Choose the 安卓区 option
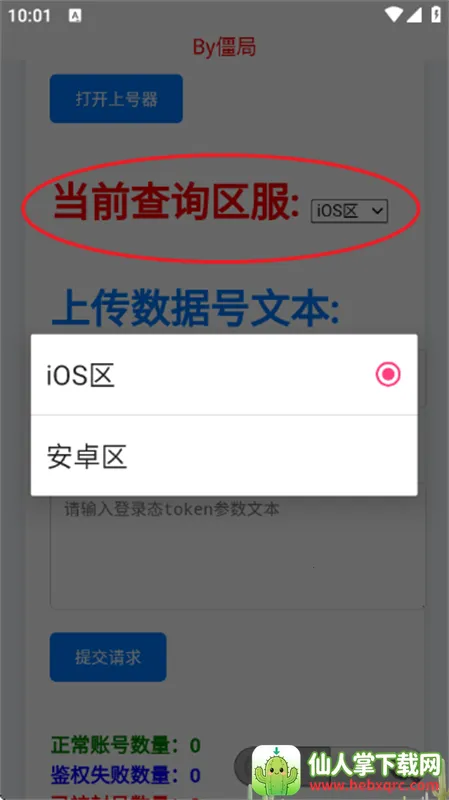449x800 pixels. coord(224,456)
